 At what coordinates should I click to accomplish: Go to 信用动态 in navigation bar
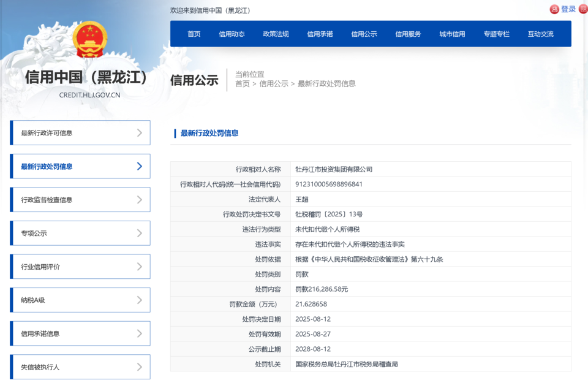(x=232, y=34)
